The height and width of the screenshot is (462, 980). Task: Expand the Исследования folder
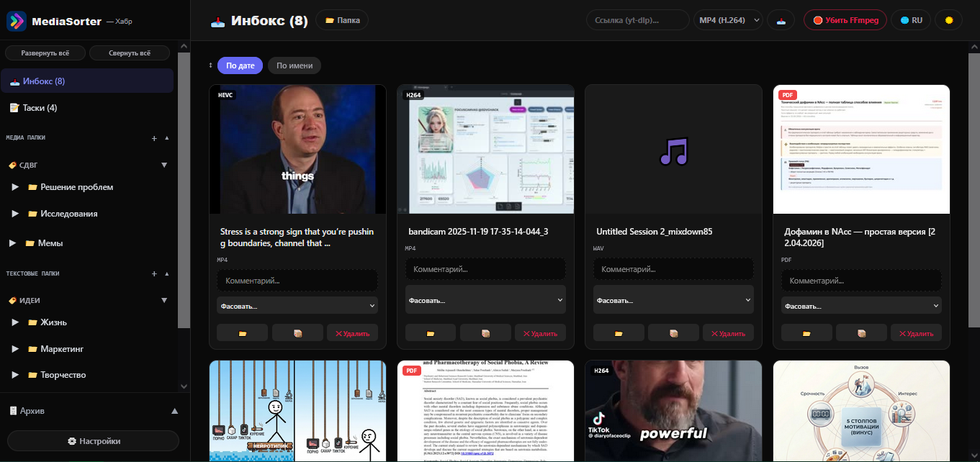click(15, 214)
